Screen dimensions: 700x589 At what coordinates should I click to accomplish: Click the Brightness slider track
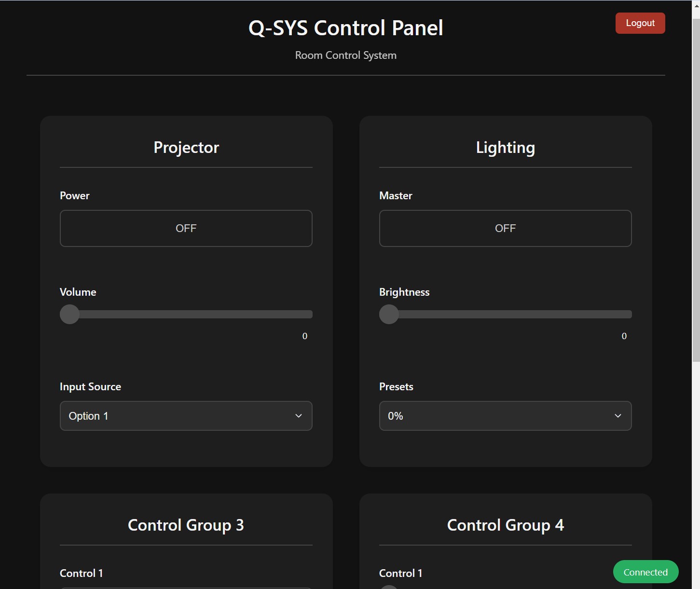505,314
